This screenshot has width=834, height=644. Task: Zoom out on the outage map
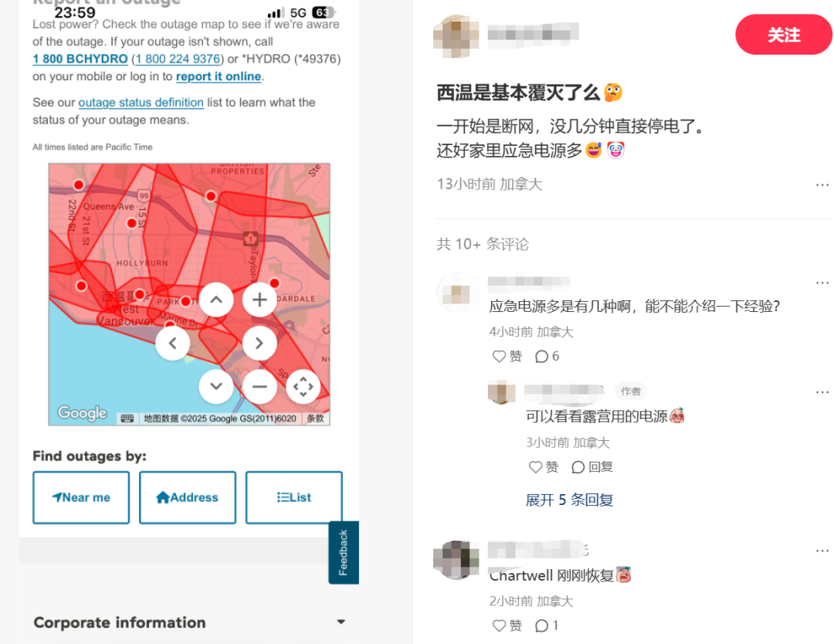point(259,387)
